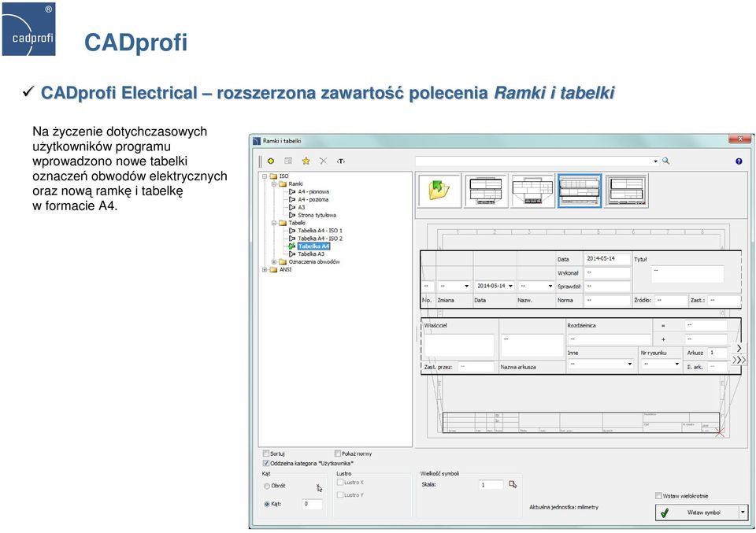Screen dimensions: 756x533
Task: Collapse the ISO tree node
Action: pyautogui.click(x=265, y=176)
